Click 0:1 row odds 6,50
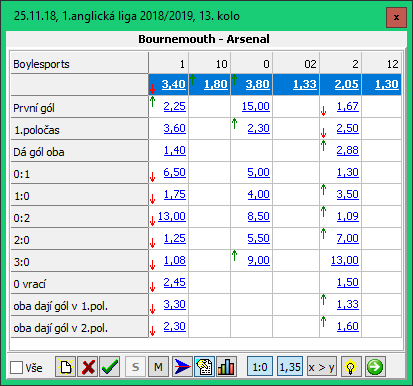 tap(175, 172)
